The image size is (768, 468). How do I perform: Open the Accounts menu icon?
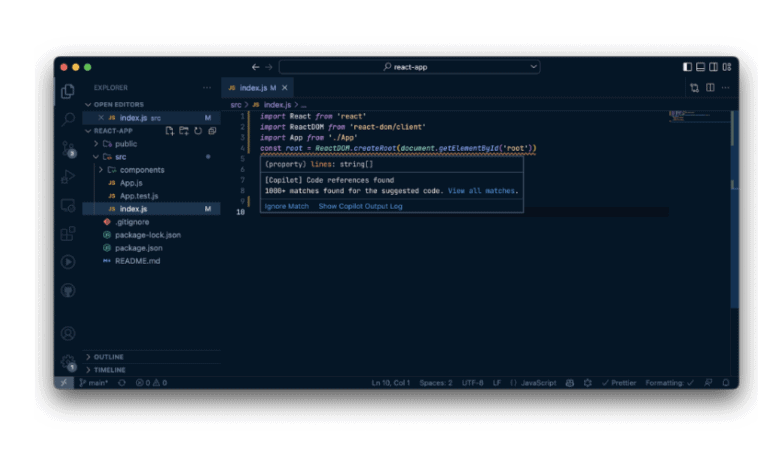(x=68, y=334)
